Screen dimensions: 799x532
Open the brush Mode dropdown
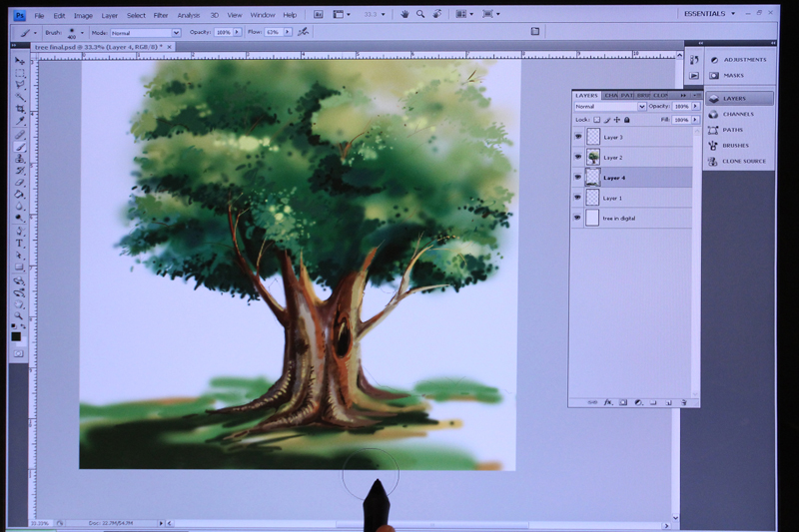145,33
